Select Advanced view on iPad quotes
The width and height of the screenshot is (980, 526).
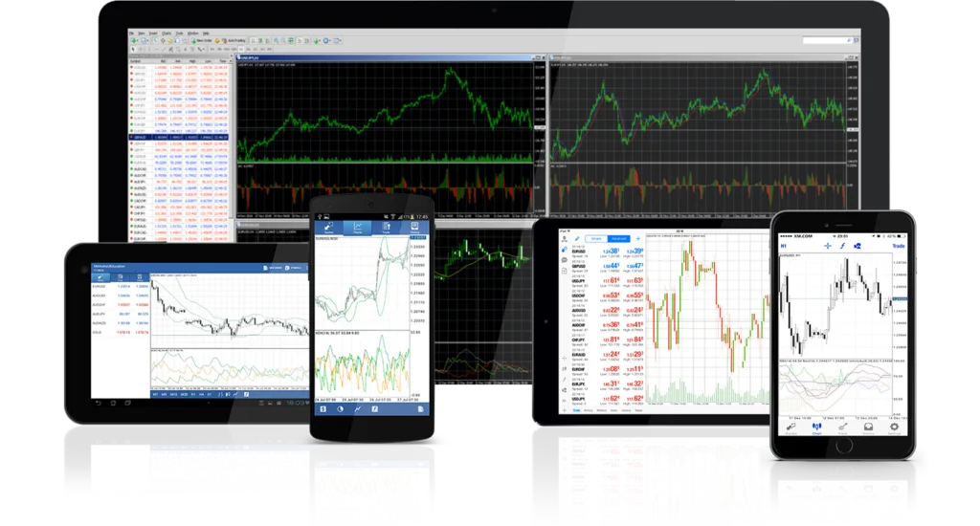(x=619, y=239)
